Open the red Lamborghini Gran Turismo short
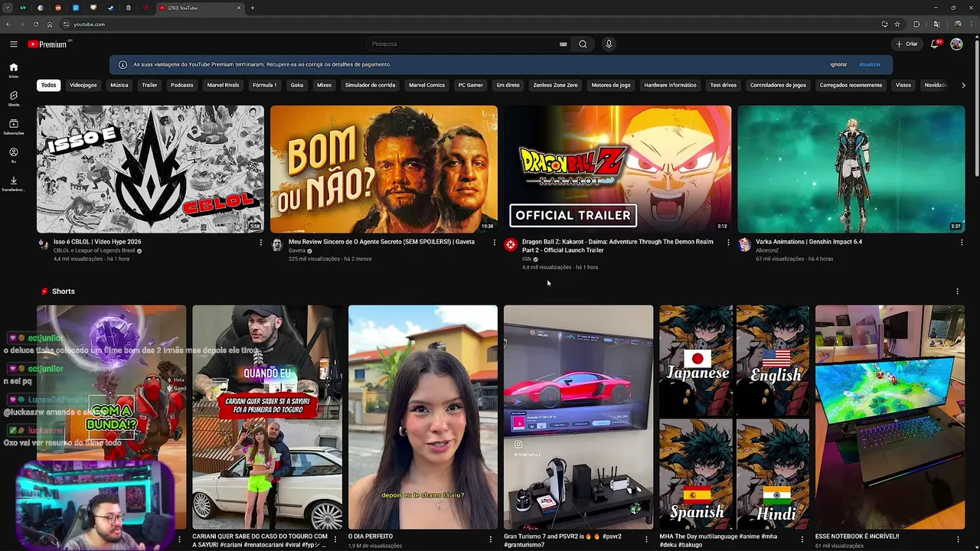 click(578, 417)
